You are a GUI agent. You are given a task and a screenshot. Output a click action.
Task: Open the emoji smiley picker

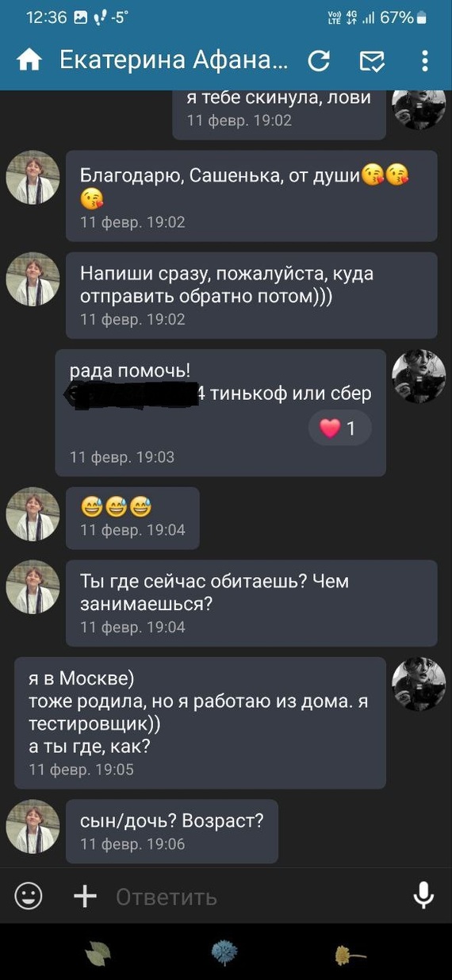pyautogui.click(x=29, y=896)
